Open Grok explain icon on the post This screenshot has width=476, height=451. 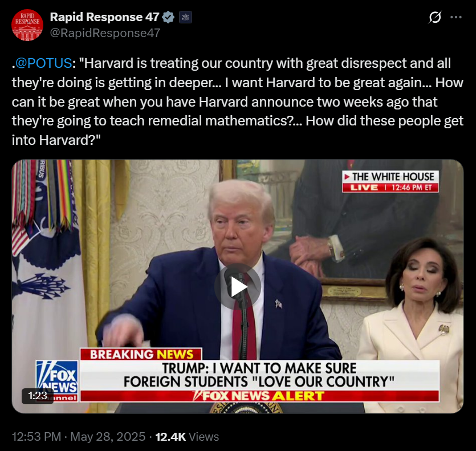pyautogui.click(x=435, y=17)
